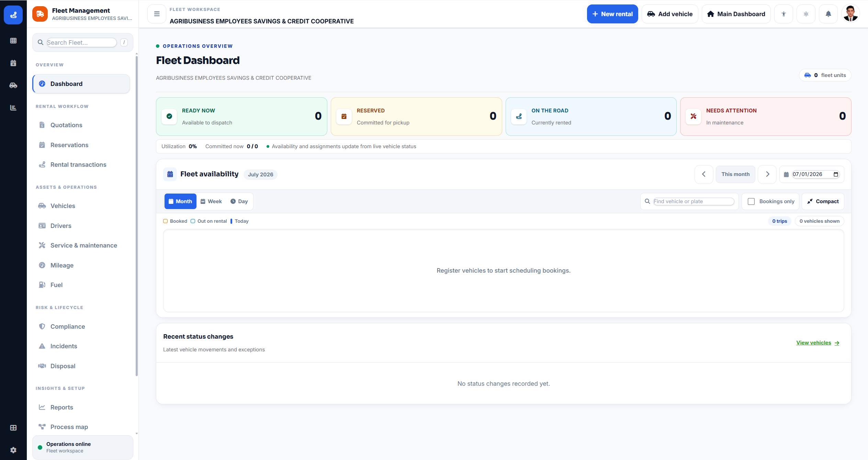Click the vehicle icon in the left rail
The image size is (868, 460).
13,85
